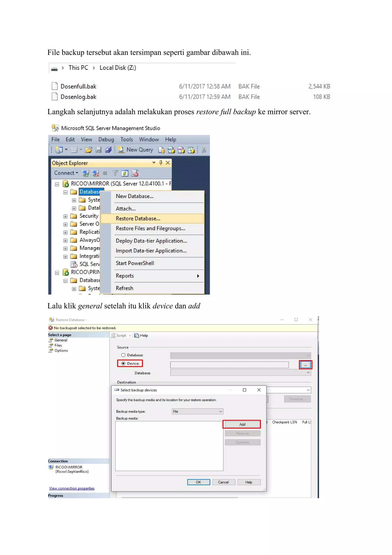The height and width of the screenshot is (555, 392).
Task: Collapse the RICOO\PRIN server node
Action: click(57, 273)
